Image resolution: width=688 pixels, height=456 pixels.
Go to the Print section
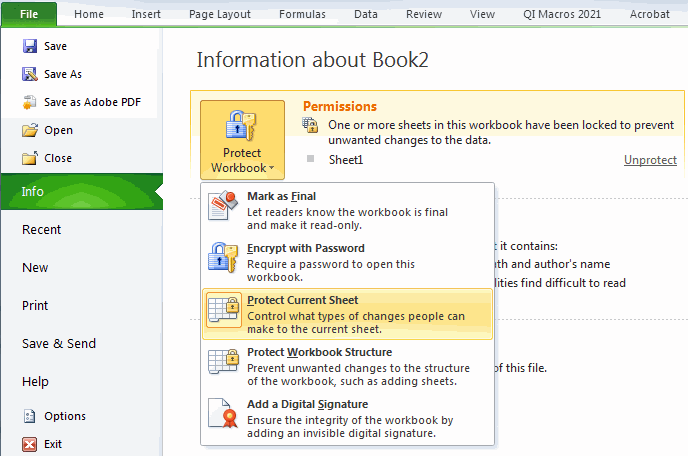35,306
